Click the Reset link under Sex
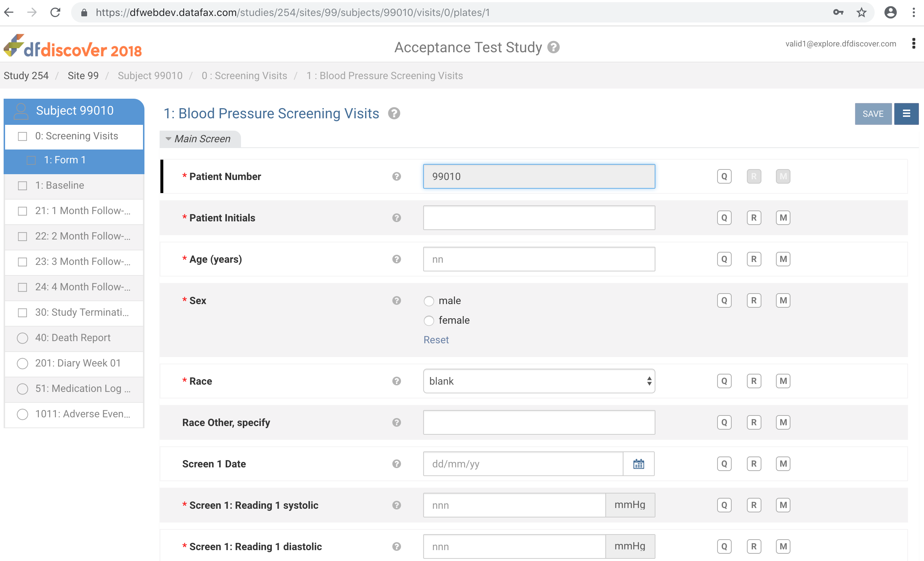The height and width of the screenshot is (561, 924). 436,340
